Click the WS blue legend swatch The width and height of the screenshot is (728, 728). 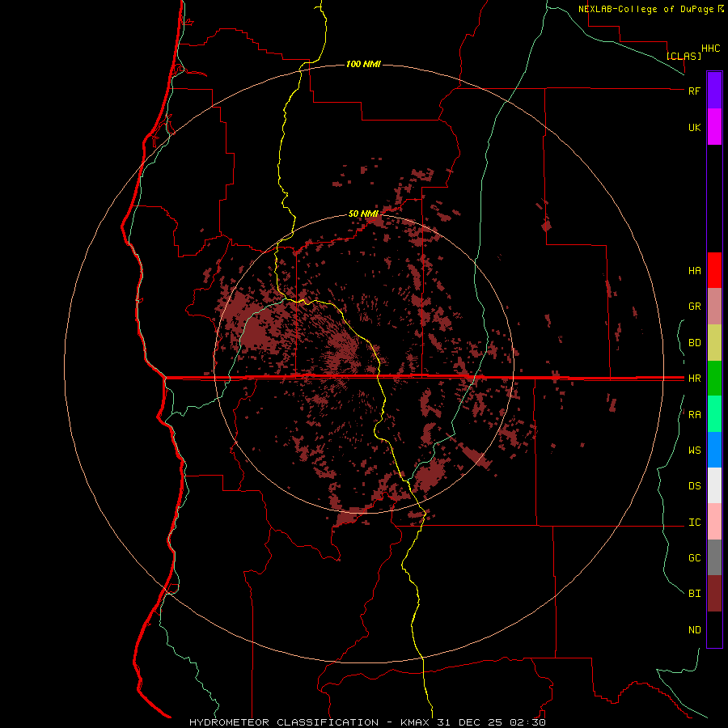pos(714,450)
